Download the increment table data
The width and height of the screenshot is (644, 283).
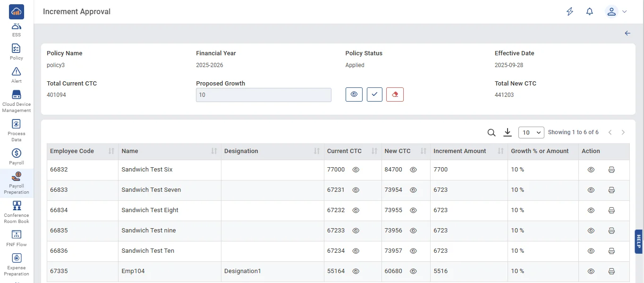click(x=508, y=133)
